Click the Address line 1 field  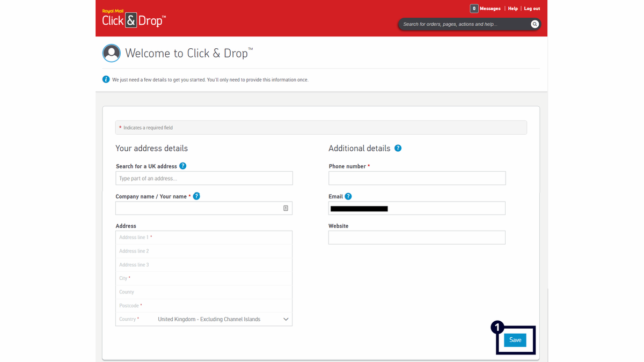(204, 238)
